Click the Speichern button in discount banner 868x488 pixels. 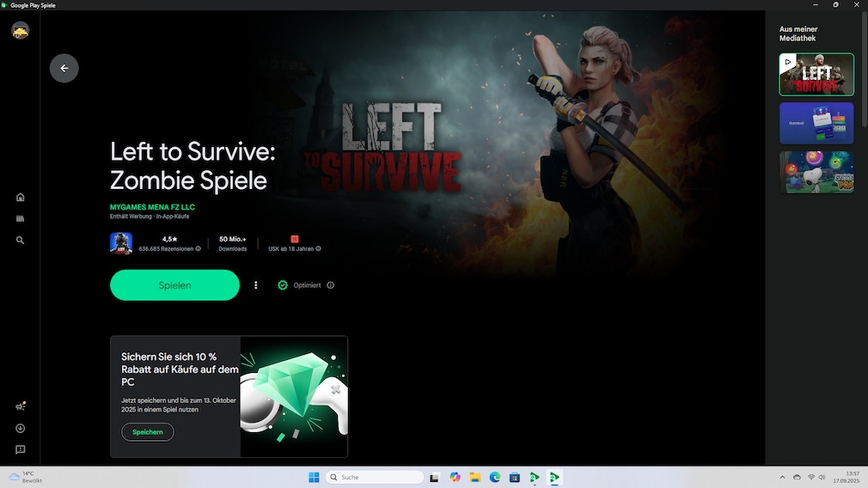(148, 432)
